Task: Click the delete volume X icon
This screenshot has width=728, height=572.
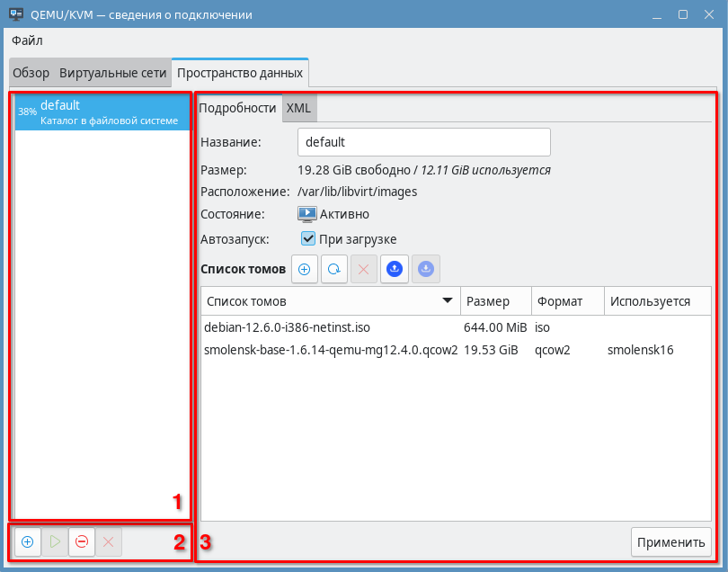Action: click(364, 269)
